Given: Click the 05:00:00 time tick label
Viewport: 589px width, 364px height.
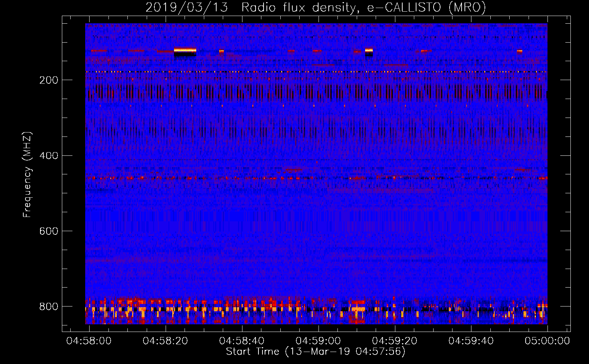Looking at the screenshot, I should pyautogui.click(x=547, y=341).
